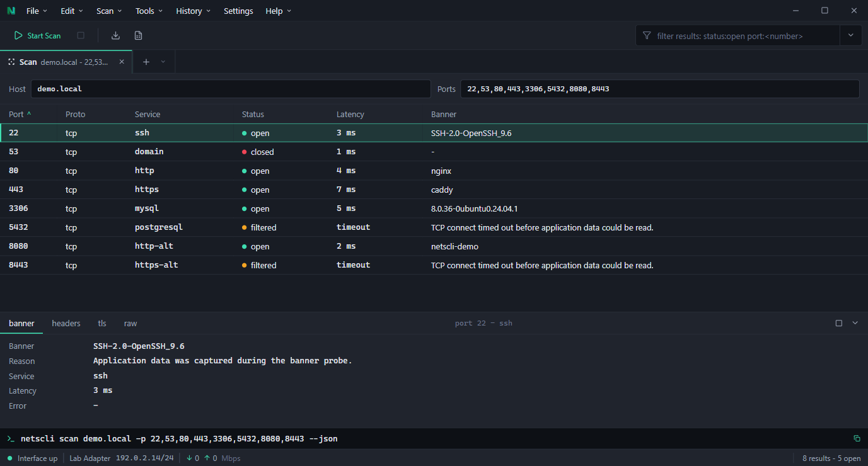Sort by the Service column header
This screenshot has height=466, width=868.
tap(148, 114)
